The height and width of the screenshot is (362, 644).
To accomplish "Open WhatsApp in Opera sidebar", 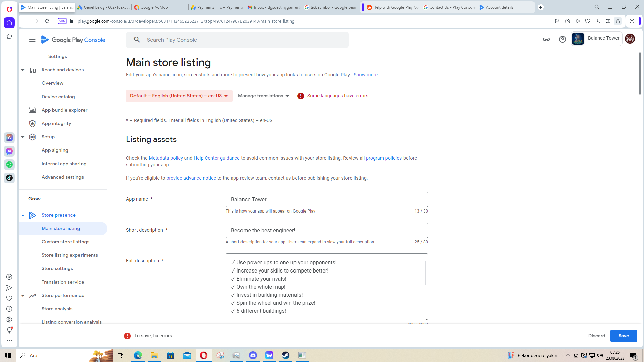I will (9, 165).
